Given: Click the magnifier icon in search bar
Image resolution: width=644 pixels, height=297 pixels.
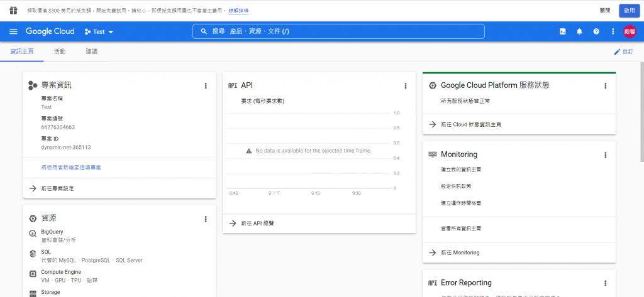Looking at the screenshot, I should click(x=203, y=31).
